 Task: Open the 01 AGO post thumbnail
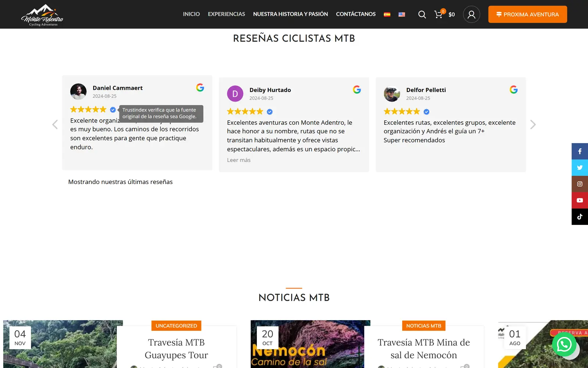pyautogui.click(x=543, y=344)
